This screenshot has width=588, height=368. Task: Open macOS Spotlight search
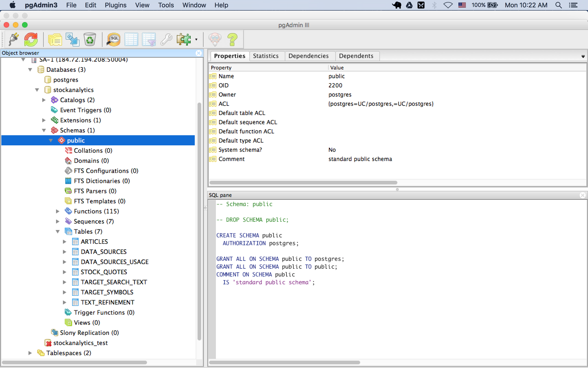point(559,5)
